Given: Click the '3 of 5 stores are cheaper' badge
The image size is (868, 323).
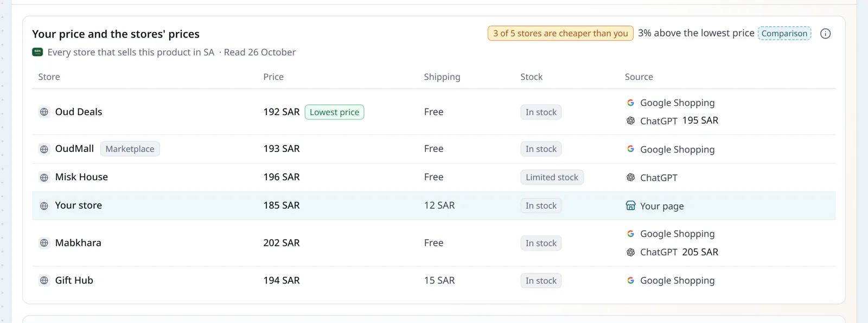Looking at the screenshot, I should tap(560, 33).
